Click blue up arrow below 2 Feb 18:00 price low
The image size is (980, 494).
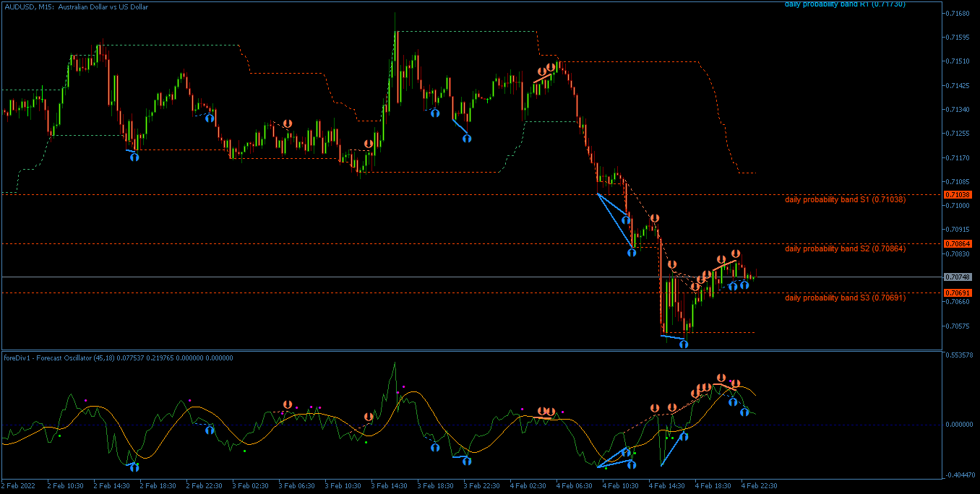(x=134, y=157)
